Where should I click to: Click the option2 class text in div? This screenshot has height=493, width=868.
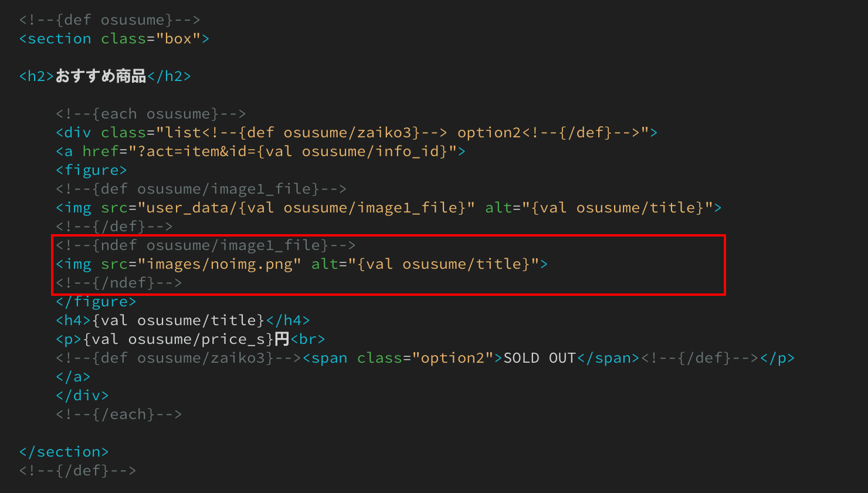(489, 133)
